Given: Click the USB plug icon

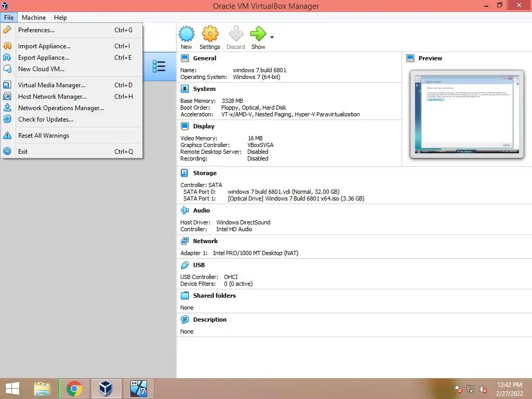Looking at the screenshot, I should pyautogui.click(x=184, y=265).
